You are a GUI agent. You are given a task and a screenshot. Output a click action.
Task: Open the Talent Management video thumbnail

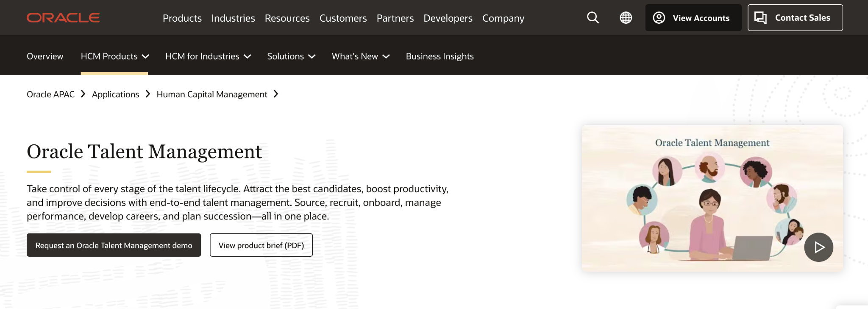pos(712,198)
